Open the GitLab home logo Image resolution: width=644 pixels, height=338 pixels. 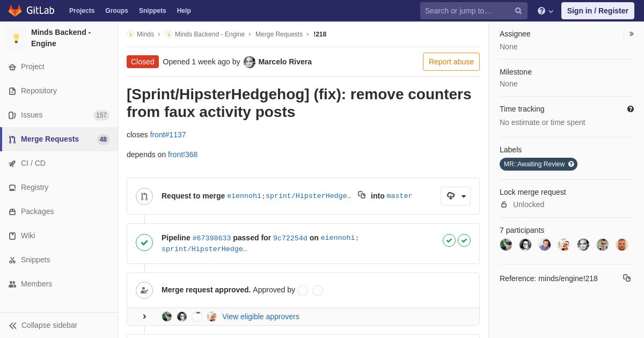32,11
